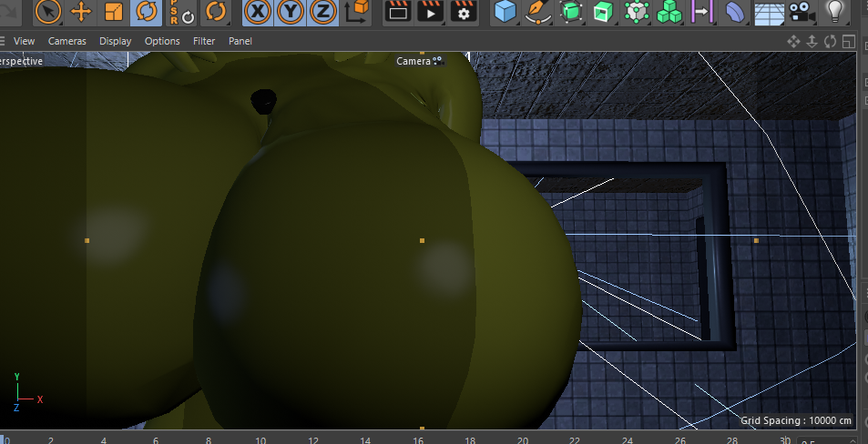Toggle Z axis lock
868x444 pixels.
point(322,12)
